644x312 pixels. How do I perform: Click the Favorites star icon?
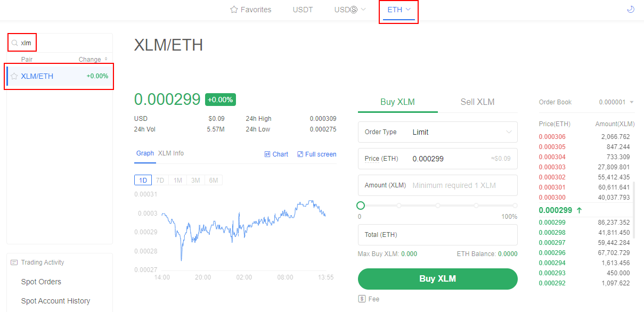[233, 9]
